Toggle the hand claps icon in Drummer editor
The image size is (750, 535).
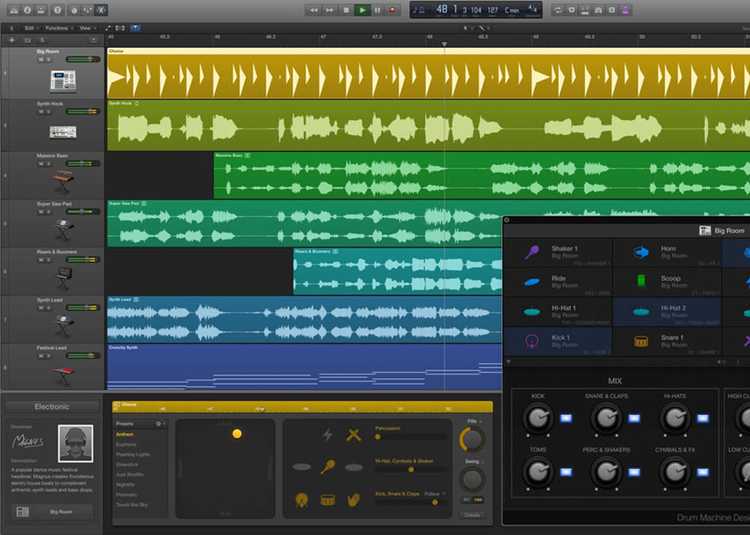pos(353,500)
